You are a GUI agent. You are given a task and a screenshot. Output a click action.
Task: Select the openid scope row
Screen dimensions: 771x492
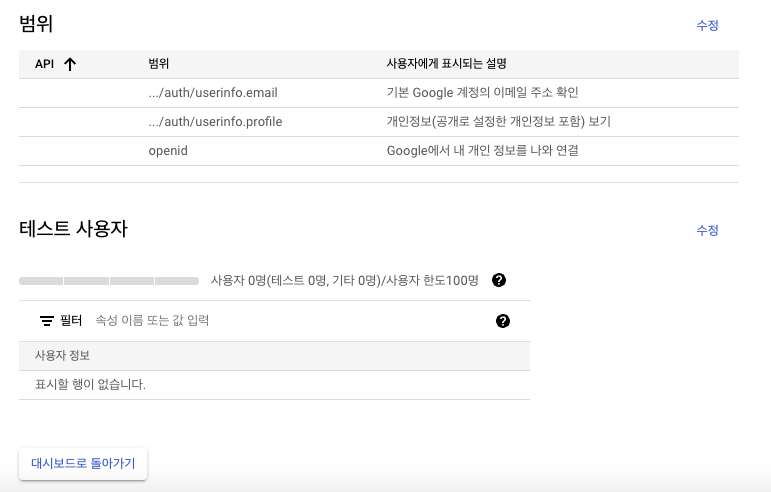168,151
